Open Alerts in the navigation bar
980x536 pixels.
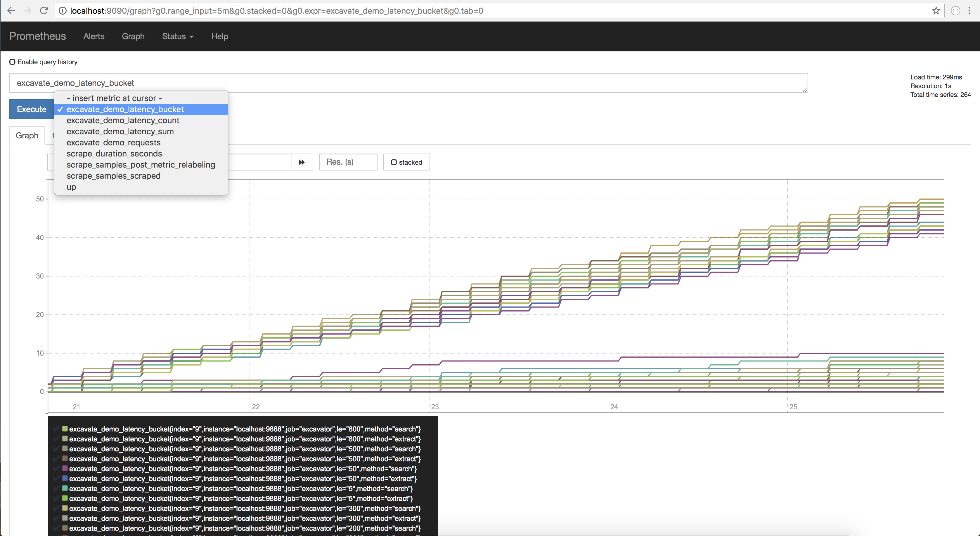(94, 36)
